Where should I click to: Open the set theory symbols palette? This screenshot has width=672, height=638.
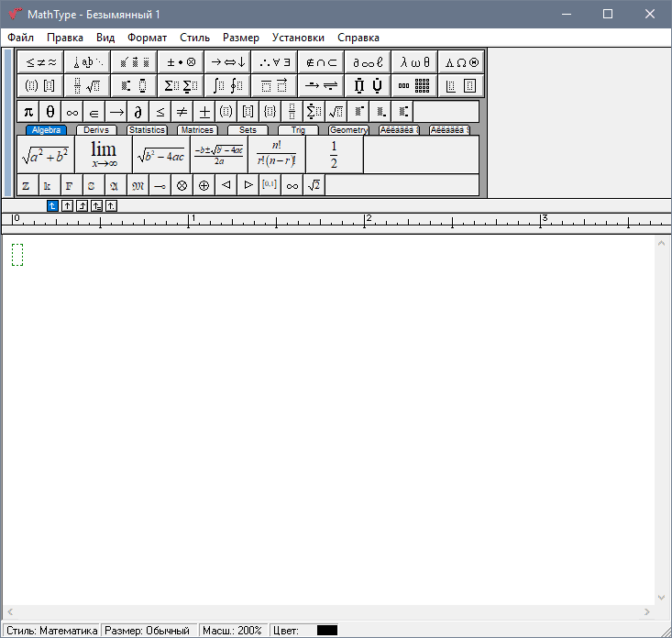321,62
